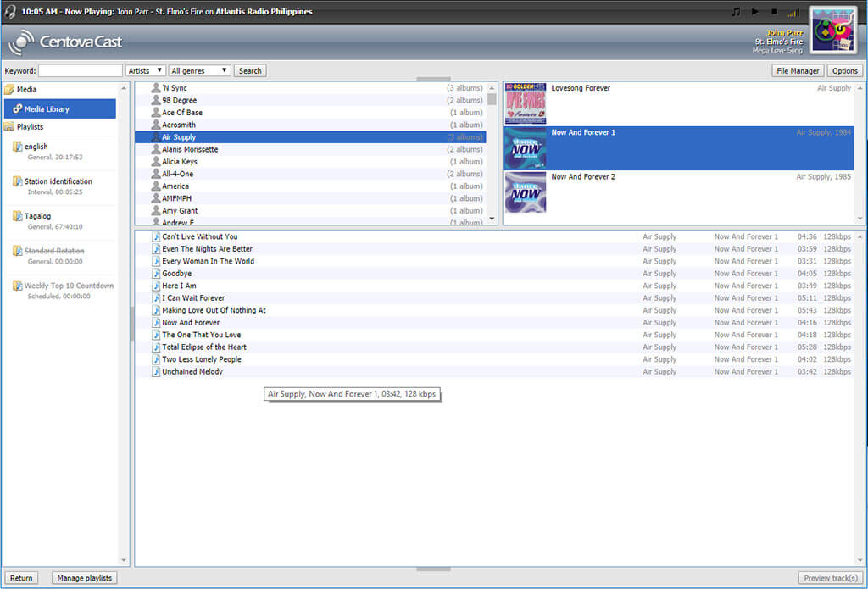Select track Can't Live Without You
Screen dimensions: 868x589
(494, 236)
